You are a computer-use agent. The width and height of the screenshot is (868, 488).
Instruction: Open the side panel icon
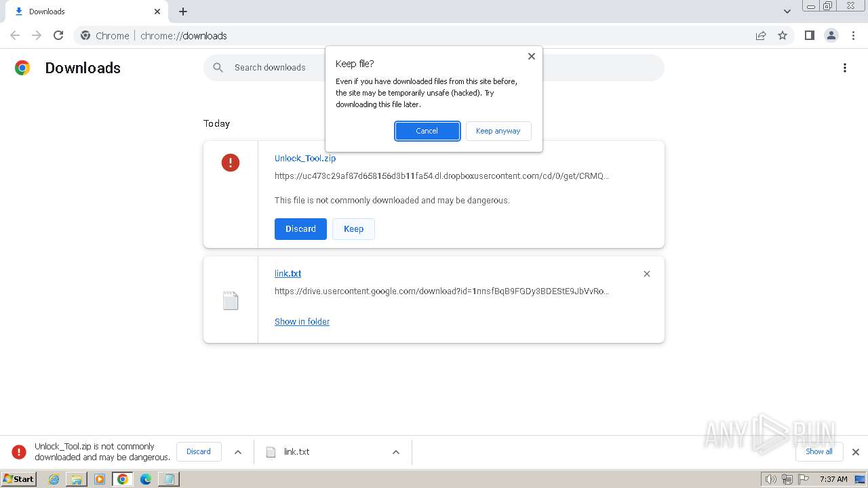[x=809, y=35]
